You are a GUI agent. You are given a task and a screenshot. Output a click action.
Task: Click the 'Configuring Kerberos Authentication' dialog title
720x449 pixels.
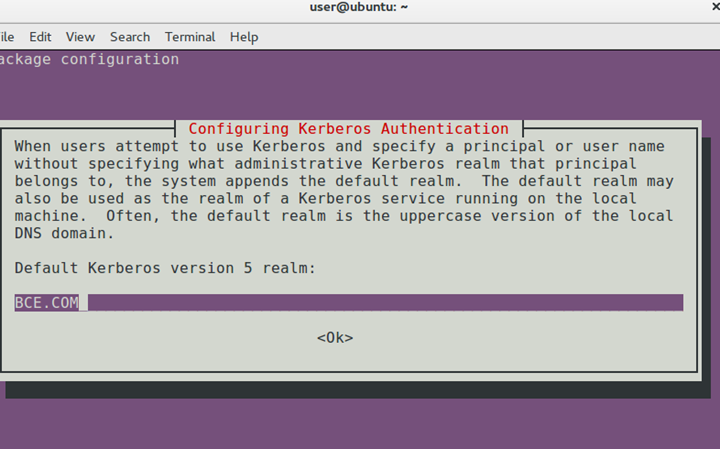[349, 129]
